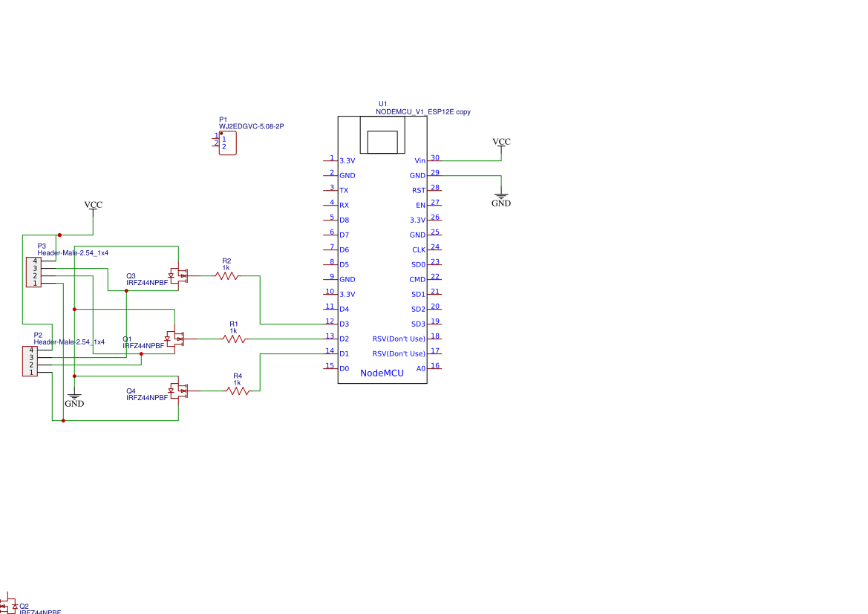Click the SD0 pin label

[x=419, y=264]
